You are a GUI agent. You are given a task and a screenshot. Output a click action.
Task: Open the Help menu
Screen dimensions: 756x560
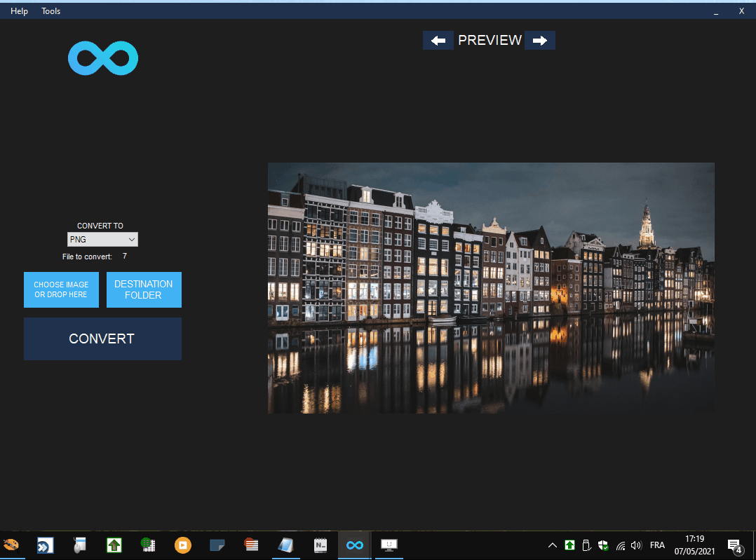pyautogui.click(x=20, y=11)
